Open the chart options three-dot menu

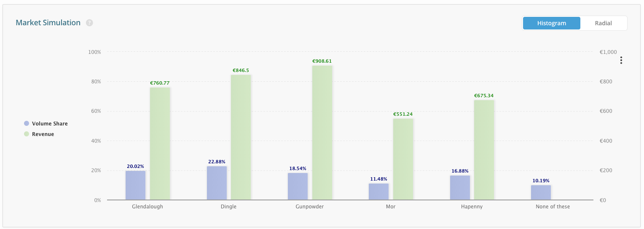coord(621,61)
